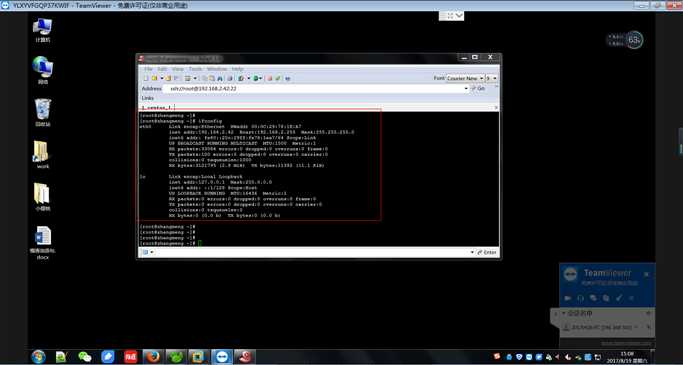Screen dimensions: 683x365
Task: Open the File menu in the SSH client
Action: [149, 69]
